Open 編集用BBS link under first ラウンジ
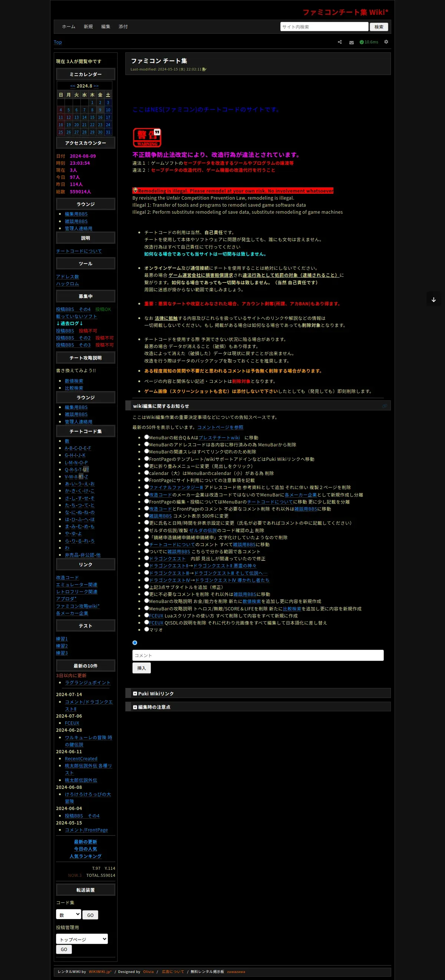The height and width of the screenshot is (980, 445). point(76,214)
